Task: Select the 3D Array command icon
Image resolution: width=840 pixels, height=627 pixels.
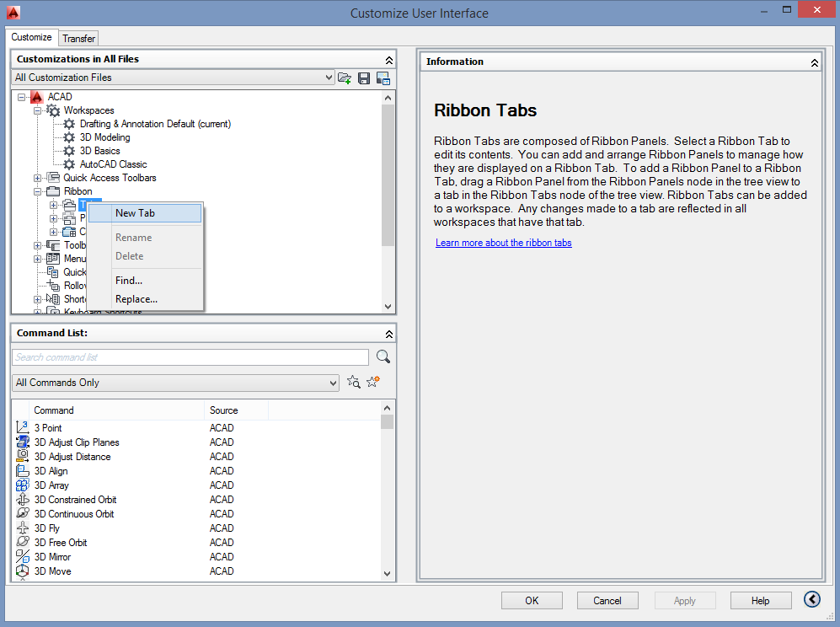Action: 23,485
